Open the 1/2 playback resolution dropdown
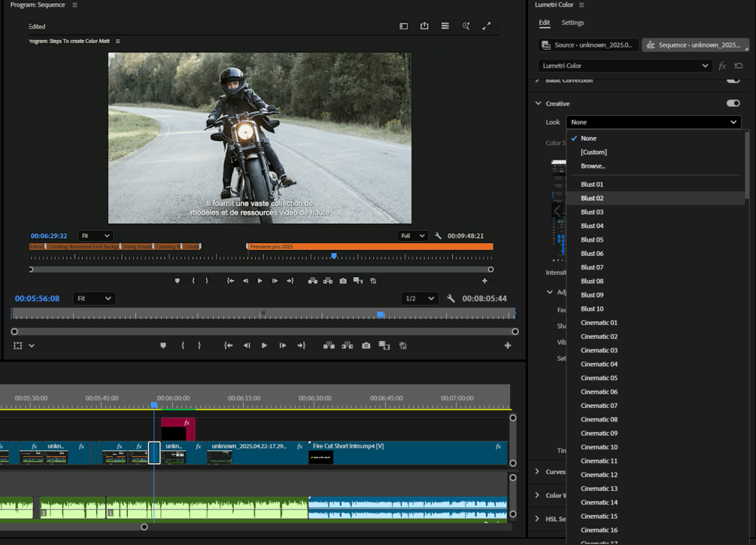Viewport: 756px width, 545px height. [420, 299]
